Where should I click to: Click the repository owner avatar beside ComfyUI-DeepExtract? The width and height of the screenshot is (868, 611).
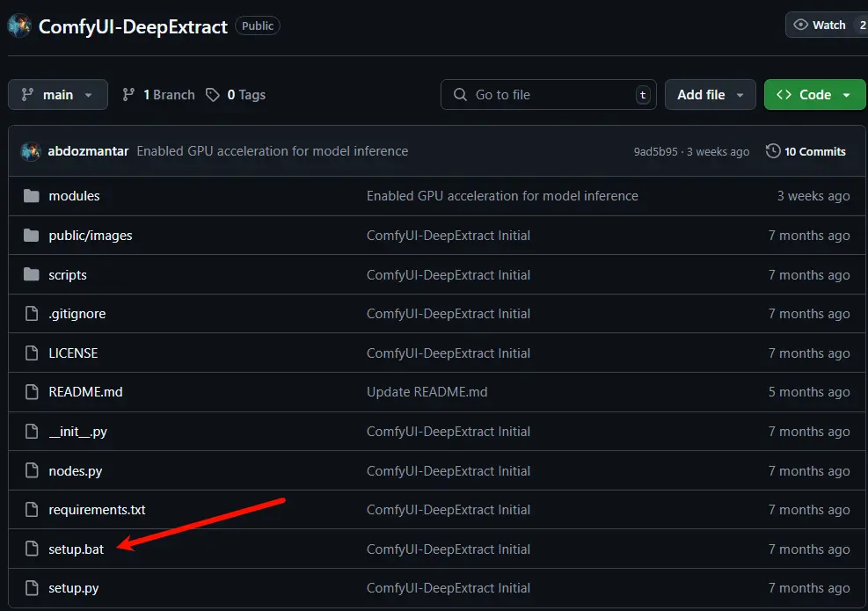(x=19, y=26)
